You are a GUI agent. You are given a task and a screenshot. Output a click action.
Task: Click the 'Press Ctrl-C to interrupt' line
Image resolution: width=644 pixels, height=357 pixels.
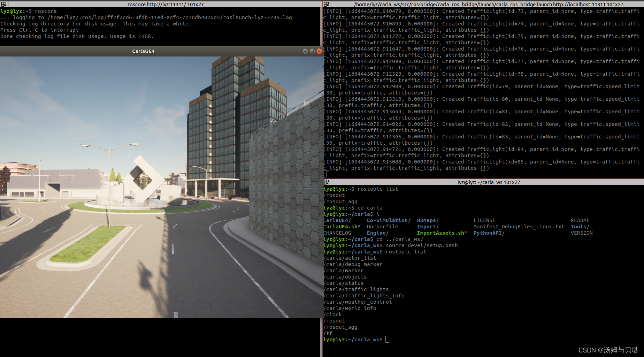pos(39,30)
